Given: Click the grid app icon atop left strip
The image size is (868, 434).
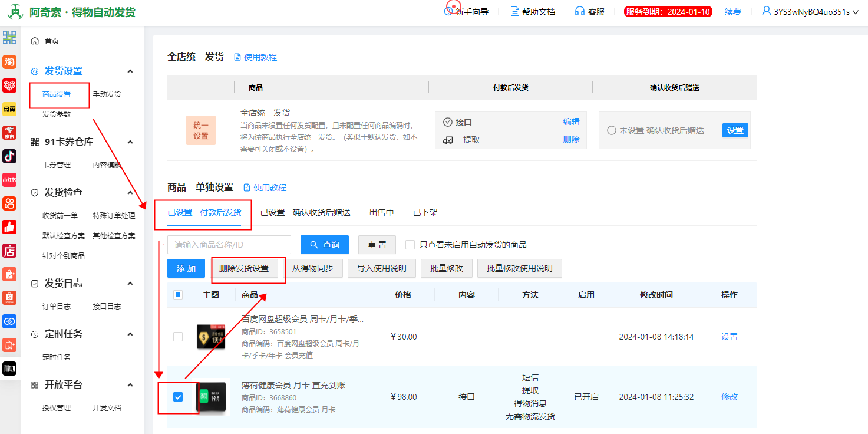Looking at the screenshot, I should pyautogui.click(x=9, y=38).
